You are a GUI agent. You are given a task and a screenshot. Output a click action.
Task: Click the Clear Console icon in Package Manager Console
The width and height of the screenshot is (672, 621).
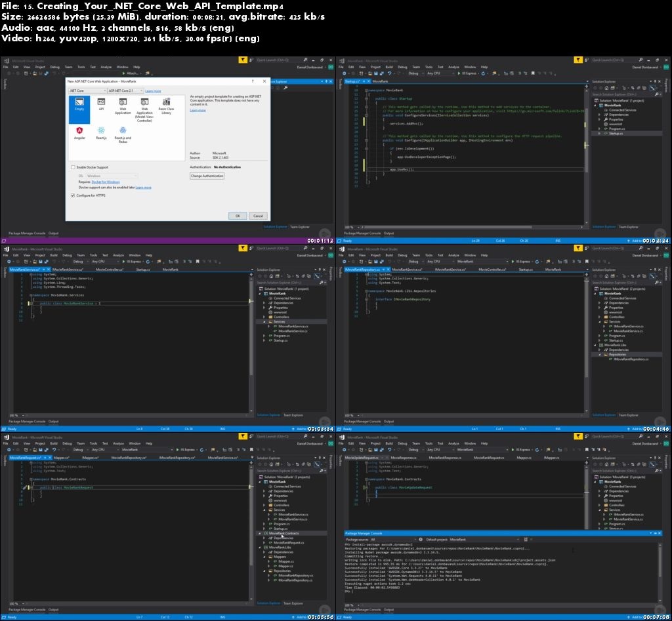(x=526, y=540)
